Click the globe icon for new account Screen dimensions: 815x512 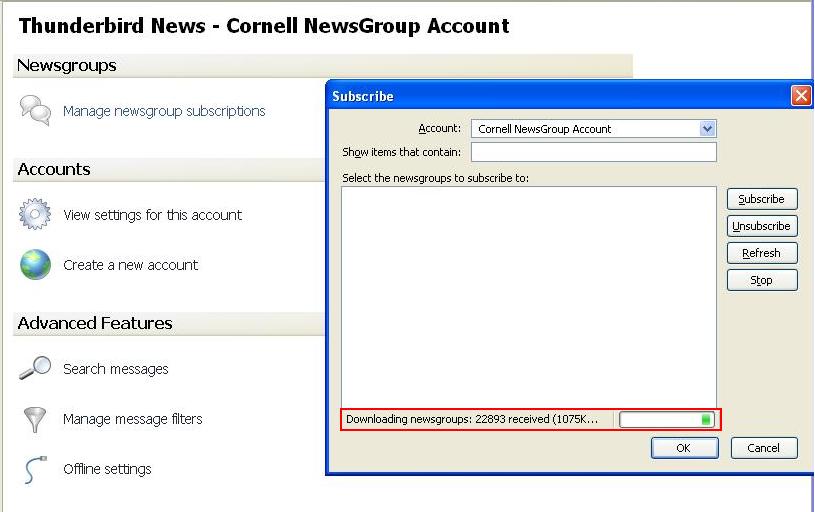(35, 265)
